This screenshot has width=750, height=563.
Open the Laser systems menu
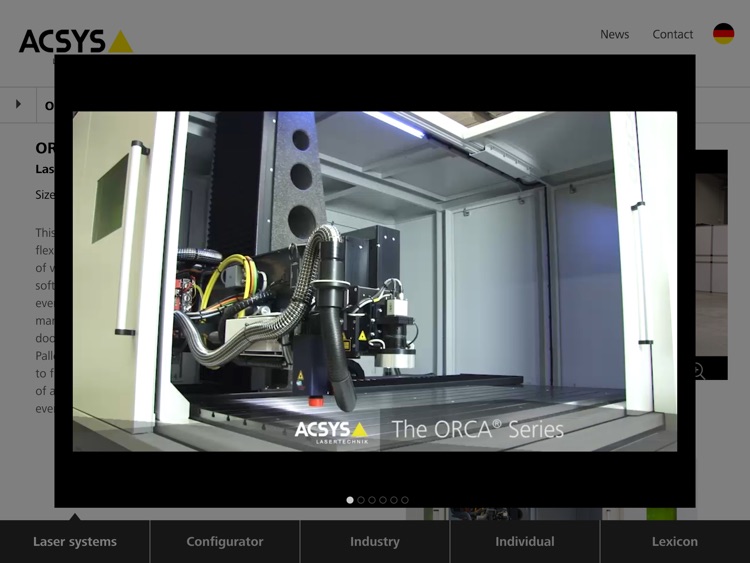pos(75,541)
